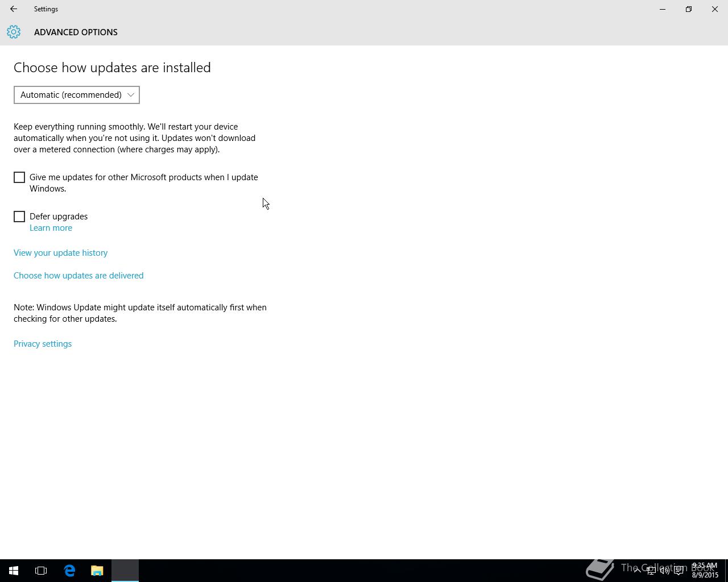Enable updates for other Microsoft products checkbox
The height and width of the screenshot is (582, 728).
point(19,177)
